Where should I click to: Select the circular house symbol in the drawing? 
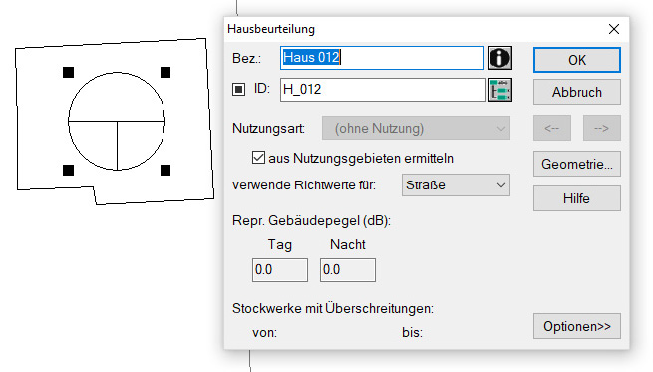[117, 121]
